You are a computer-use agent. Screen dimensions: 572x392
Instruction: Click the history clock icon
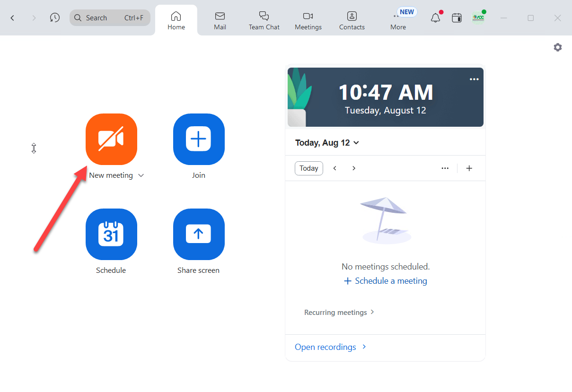[x=55, y=18]
